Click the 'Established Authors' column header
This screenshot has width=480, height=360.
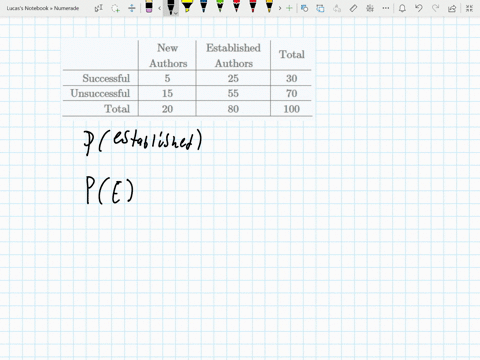233,55
